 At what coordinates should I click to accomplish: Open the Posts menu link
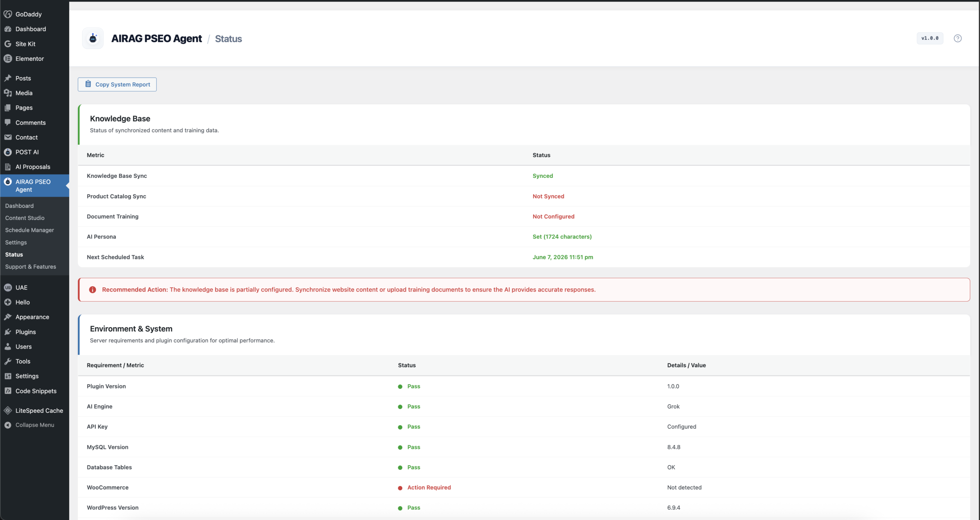23,78
